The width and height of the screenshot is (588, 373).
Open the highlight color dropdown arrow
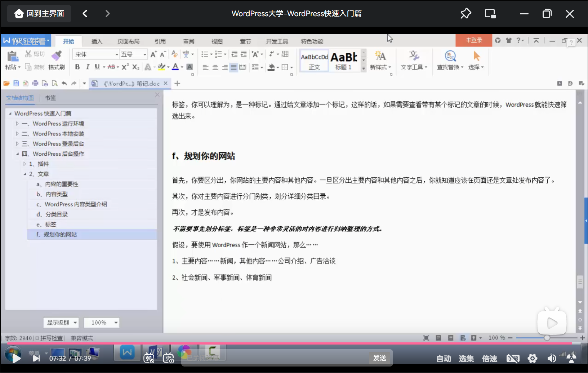click(x=168, y=67)
